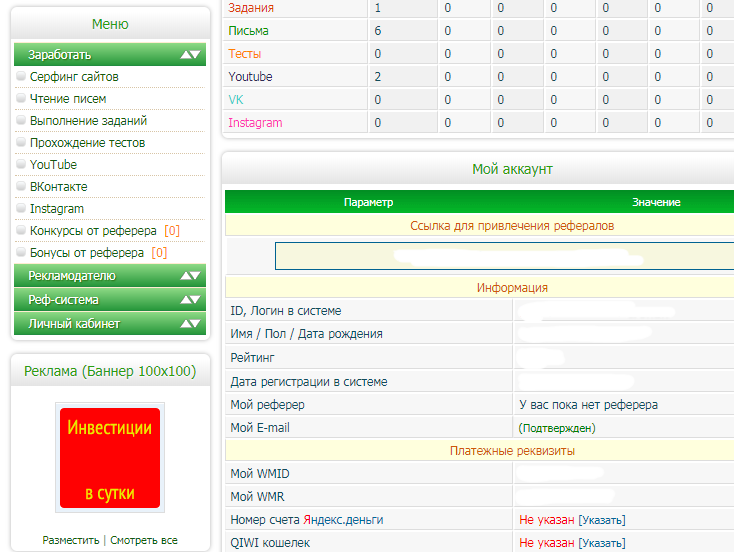Click the Меню panel title
735x552 pixels.
click(x=110, y=24)
